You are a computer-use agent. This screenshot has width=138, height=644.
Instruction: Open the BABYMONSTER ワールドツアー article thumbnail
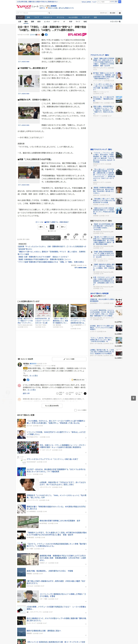tap(43, 311)
